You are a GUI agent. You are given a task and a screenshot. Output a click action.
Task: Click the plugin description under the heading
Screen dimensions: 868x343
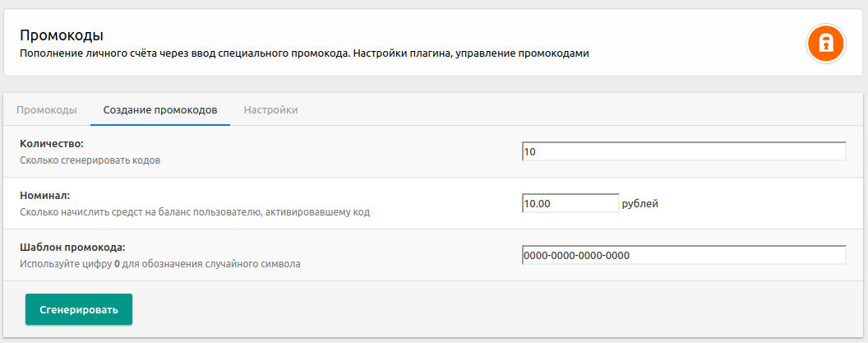tap(304, 53)
